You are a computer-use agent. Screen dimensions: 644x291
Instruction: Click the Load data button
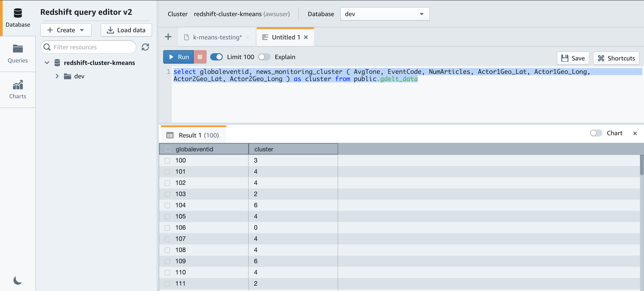126,30
